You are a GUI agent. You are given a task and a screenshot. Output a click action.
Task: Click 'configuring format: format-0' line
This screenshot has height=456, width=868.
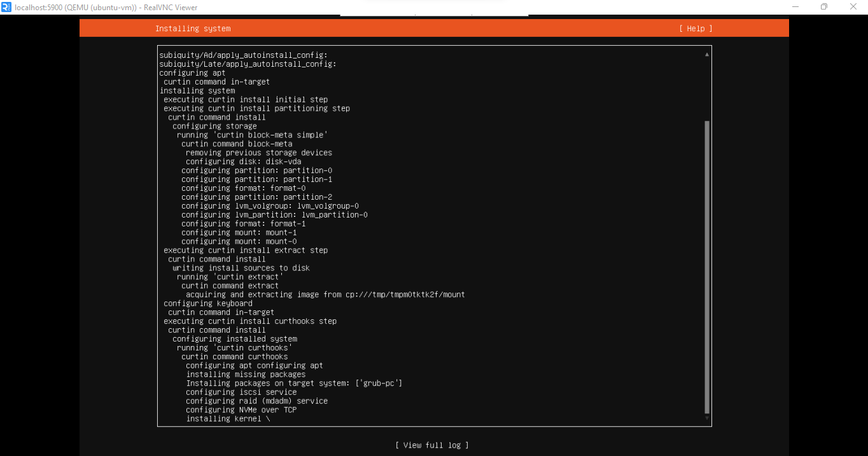pos(243,189)
